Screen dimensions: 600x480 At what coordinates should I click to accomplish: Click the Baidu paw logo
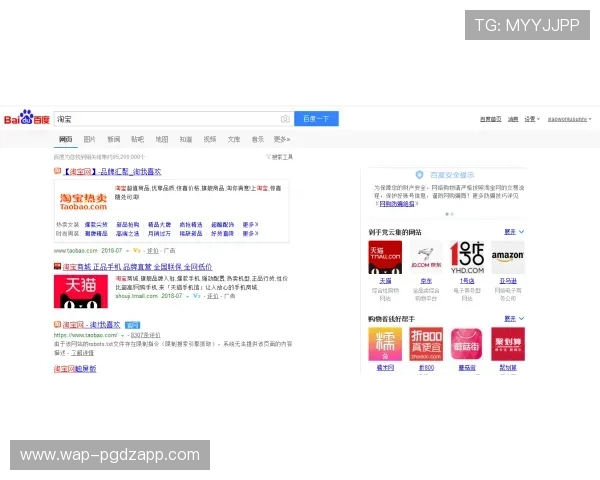coord(26,117)
